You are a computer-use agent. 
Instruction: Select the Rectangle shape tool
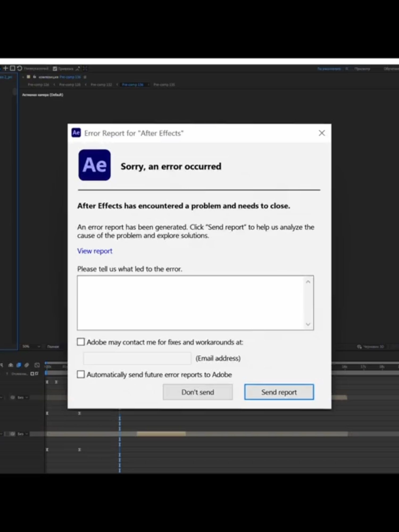(x=13, y=68)
